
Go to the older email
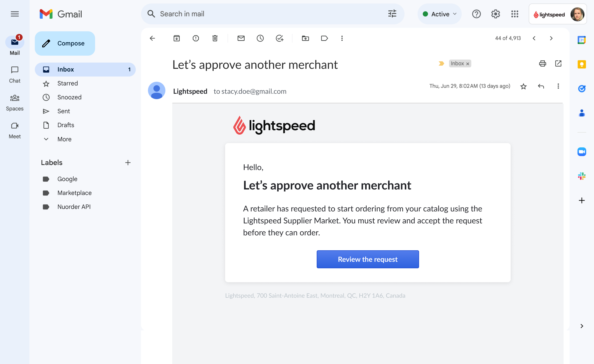point(551,38)
